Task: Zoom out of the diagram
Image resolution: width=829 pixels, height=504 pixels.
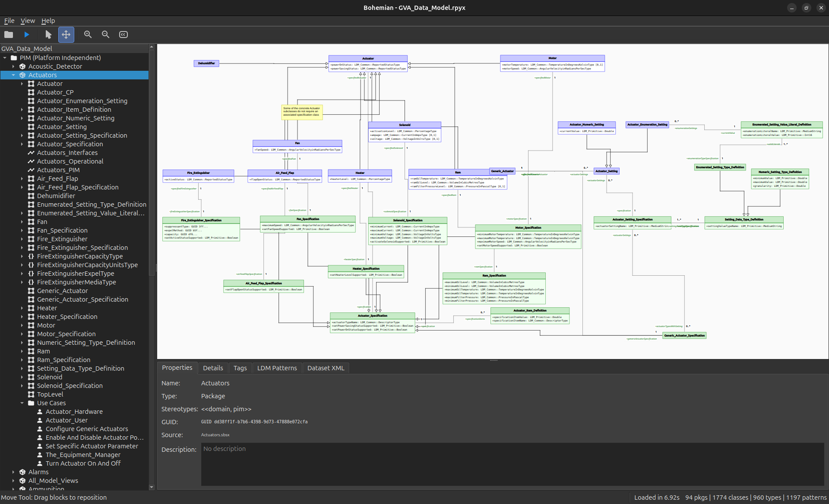Action: [105, 35]
